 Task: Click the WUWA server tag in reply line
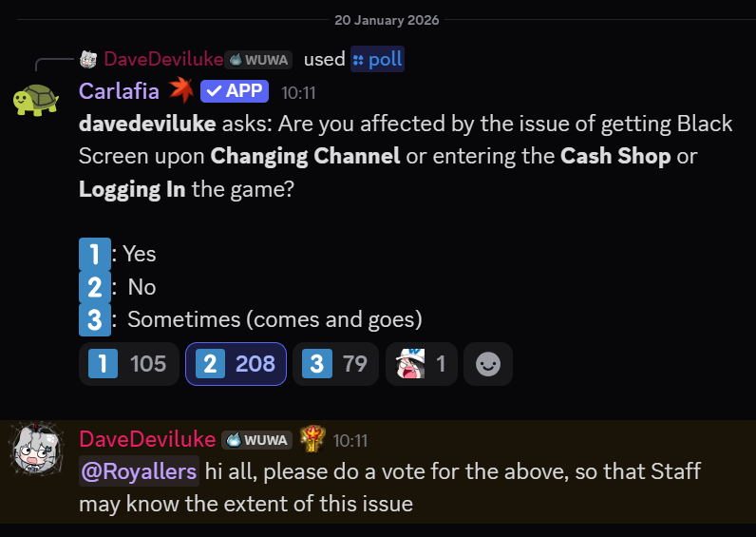(259, 59)
